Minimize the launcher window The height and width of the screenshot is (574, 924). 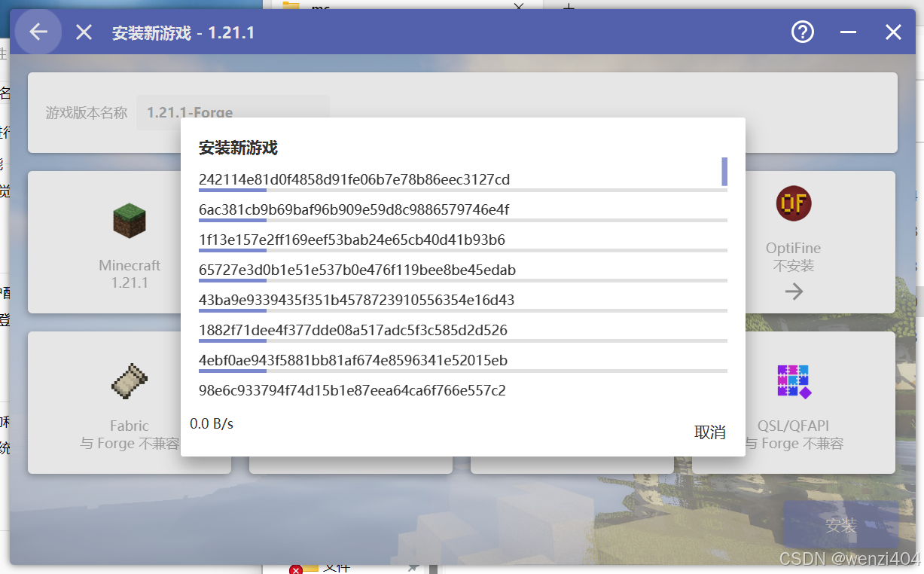[849, 32]
